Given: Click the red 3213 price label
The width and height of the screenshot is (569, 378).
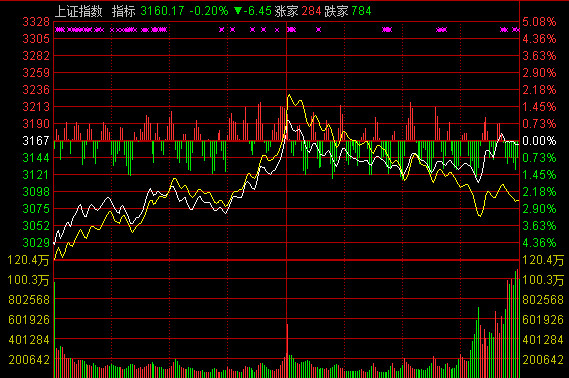Looking at the screenshot, I should click(36, 107).
